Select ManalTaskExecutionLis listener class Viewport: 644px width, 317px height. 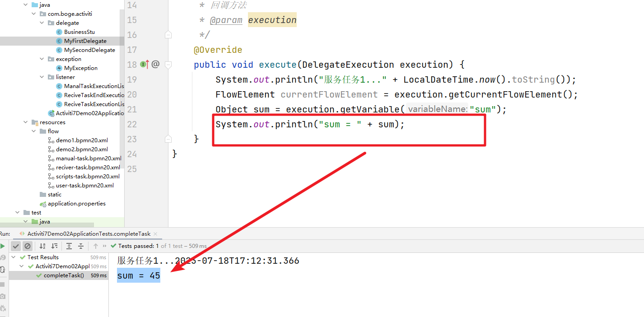tap(94, 86)
